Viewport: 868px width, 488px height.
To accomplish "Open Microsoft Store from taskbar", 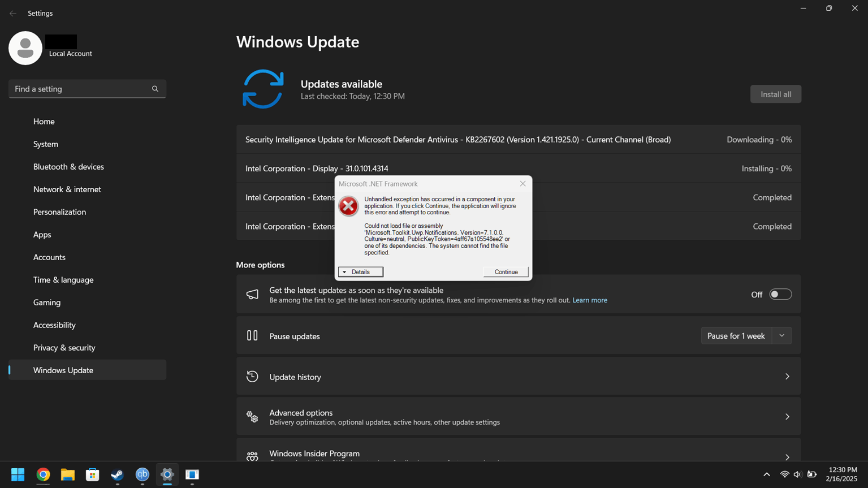I will 93,474.
